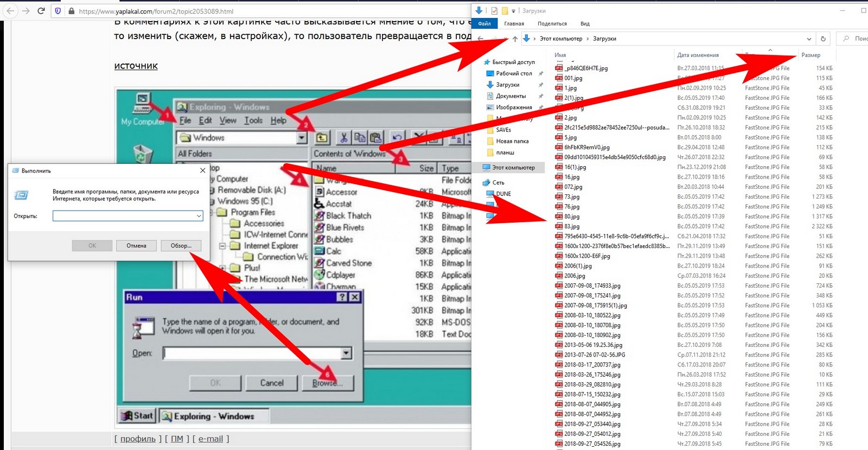Select the file _p846QE6H7E.jpg

586,68
